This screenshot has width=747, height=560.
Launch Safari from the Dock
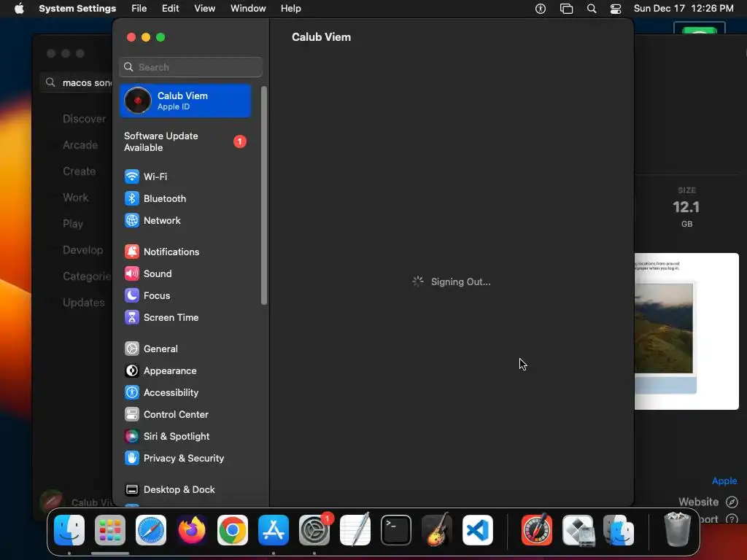point(151,530)
